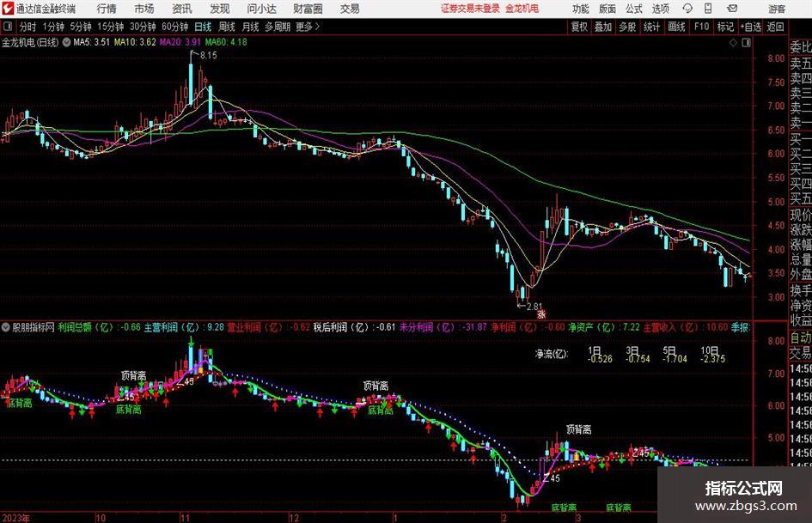
Task: Click the 多股 multi-stock button
Action: pos(627,27)
